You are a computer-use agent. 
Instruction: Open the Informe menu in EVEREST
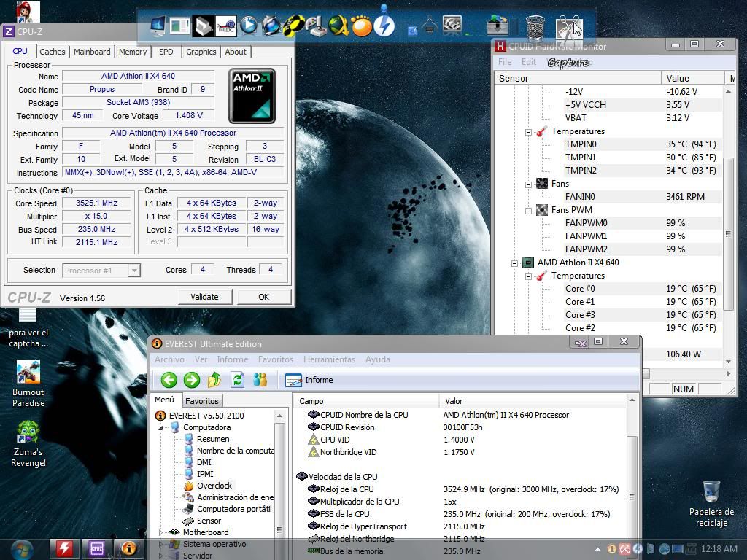tap(233, 359)
